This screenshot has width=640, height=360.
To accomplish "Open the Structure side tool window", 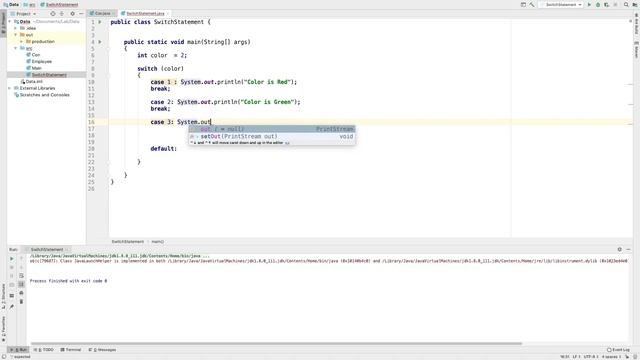I will [x=3, y=296].
